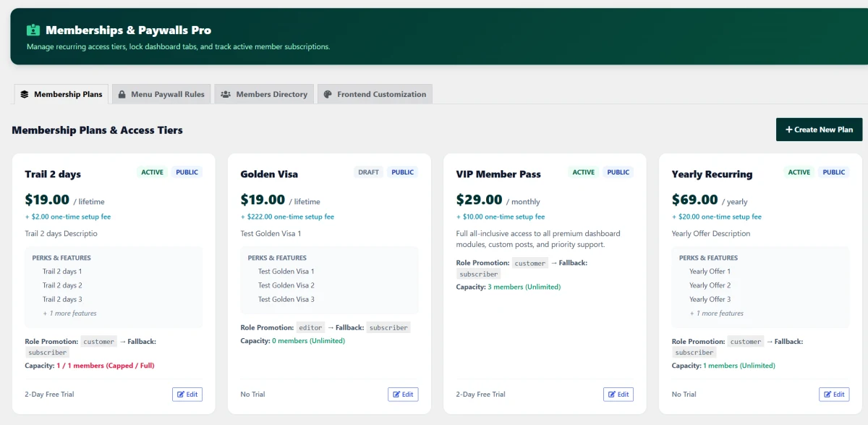
Task: Click 'Yearly Offer Description' text
Action: [x=711, y=234]
